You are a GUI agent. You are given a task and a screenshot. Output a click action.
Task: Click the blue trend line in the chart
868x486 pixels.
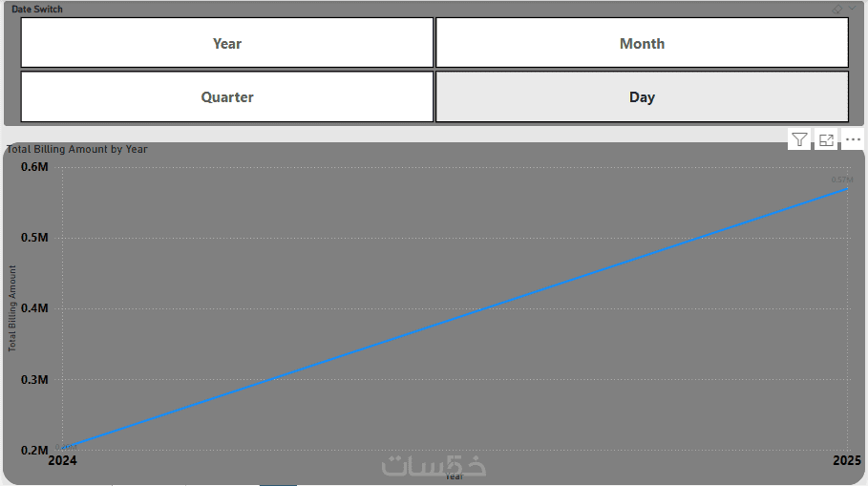(x=455, y=319)
